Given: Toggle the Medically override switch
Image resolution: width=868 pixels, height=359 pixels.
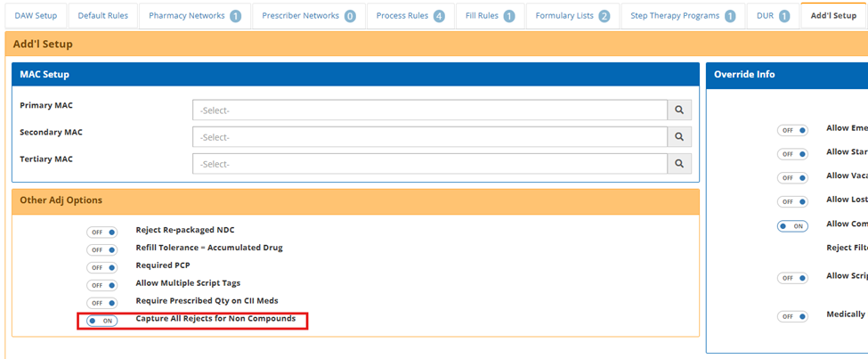Looking at the screenshot, I should 791,316.
